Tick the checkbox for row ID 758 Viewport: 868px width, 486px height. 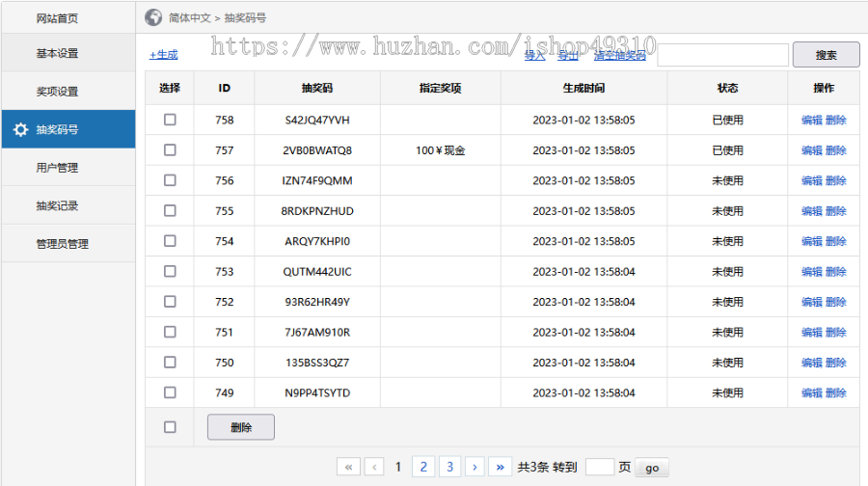170,120
